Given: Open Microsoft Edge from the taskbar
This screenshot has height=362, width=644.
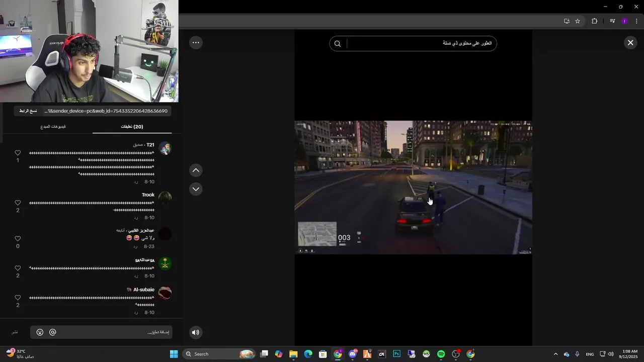Looking at the screenshot, I should (x=308, y=354).
